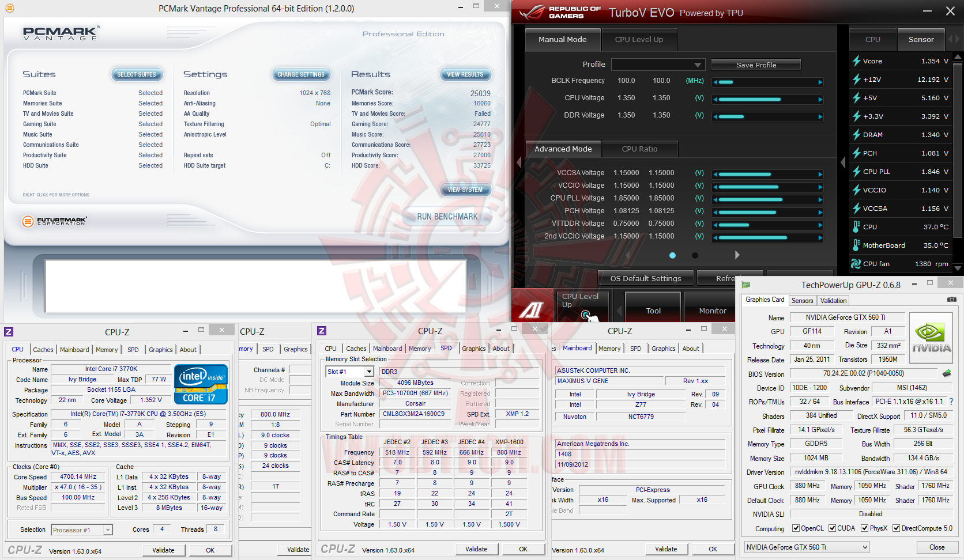Click Save Profile in TurboV EVO
Viewport: 964px width, 560px height.
point(756,65)
